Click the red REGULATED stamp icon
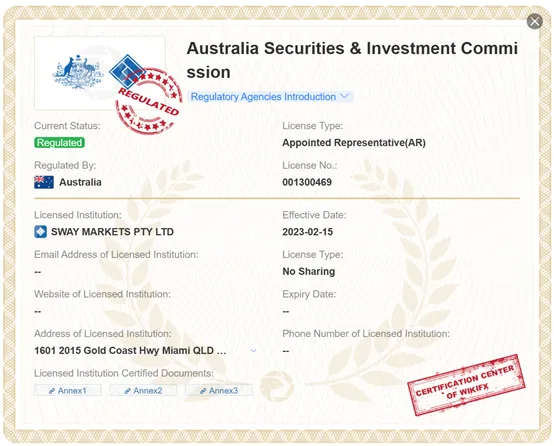554x446 pixels. (x=148, y=101)
